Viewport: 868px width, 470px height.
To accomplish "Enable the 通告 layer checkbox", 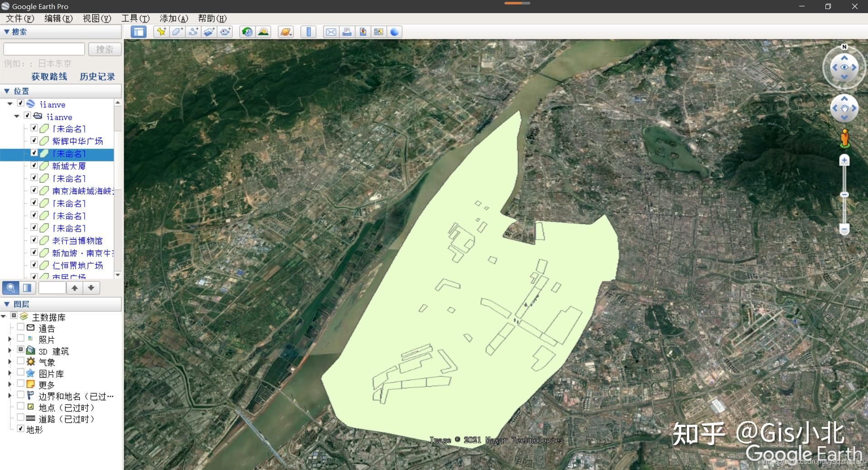I will 20,327.
